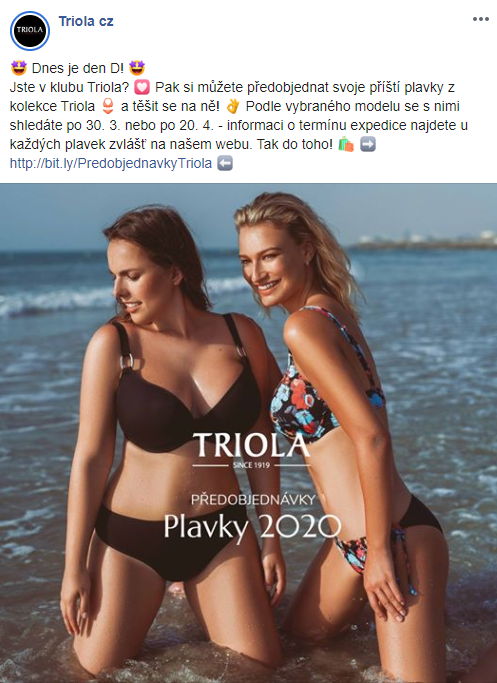This screenshot has width=497, height=683.
Task: Click the star-eyes emoji before "Dnes"
Action: point(18,68)
